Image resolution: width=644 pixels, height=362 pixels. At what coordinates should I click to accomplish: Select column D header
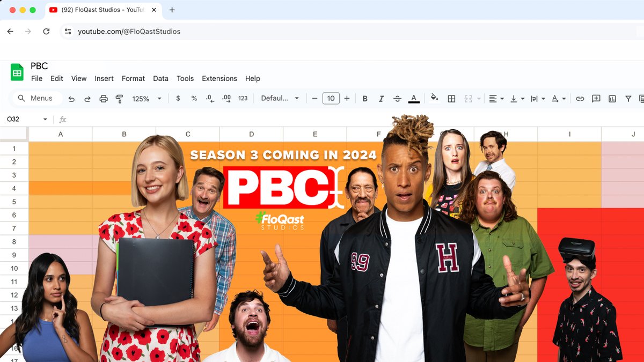(251, 134)
